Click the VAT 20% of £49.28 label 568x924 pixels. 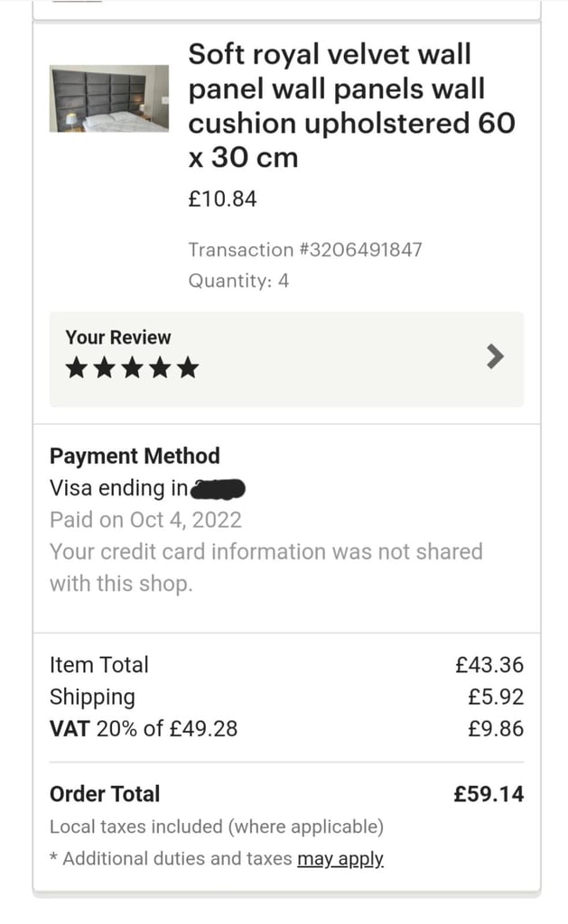[144, 728]
